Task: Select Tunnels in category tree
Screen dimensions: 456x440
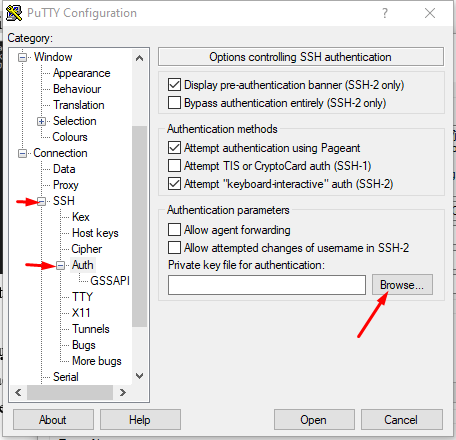Action: click(x=91, y=329)
